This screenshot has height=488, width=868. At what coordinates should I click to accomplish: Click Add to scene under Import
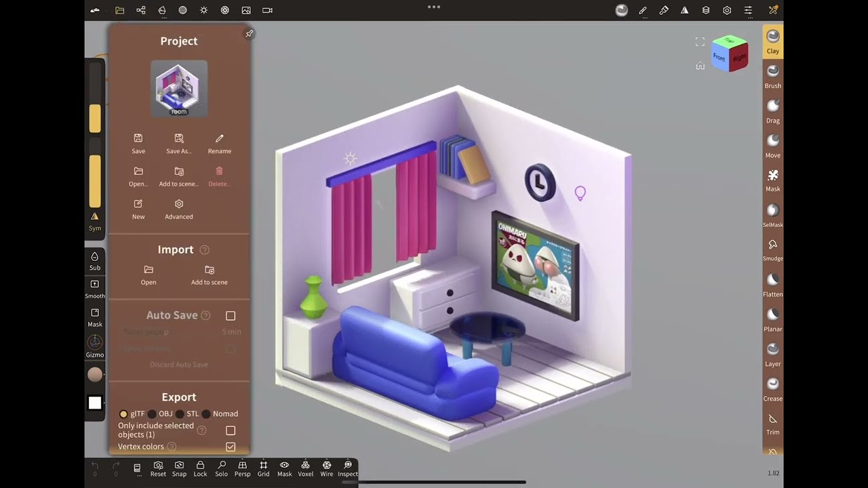[x=210, y=275]
